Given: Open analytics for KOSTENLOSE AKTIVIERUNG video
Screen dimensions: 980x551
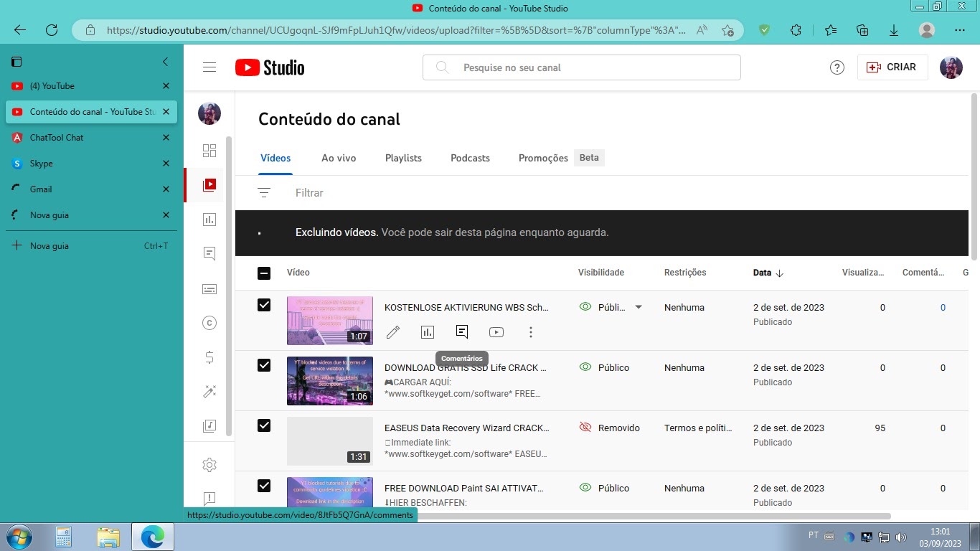Looking at the screenshot, I should [x=428, y=332].
